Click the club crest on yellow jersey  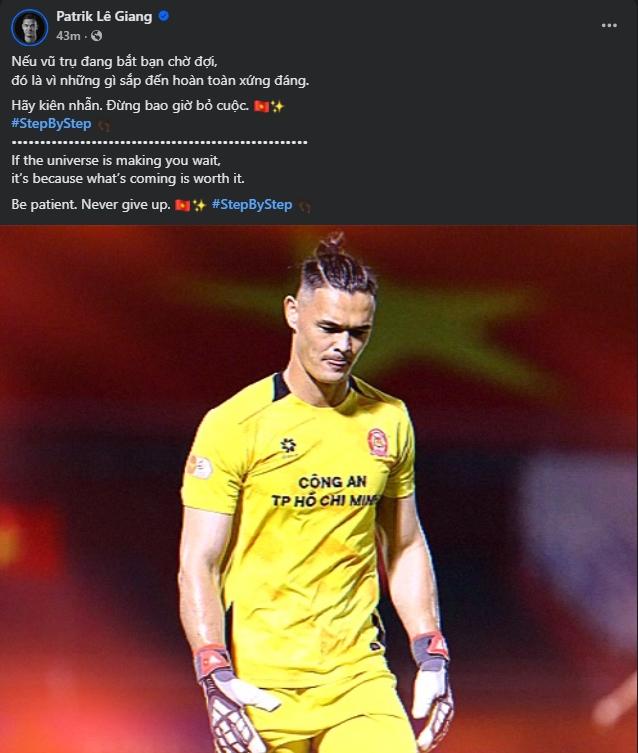coord(378,443)
